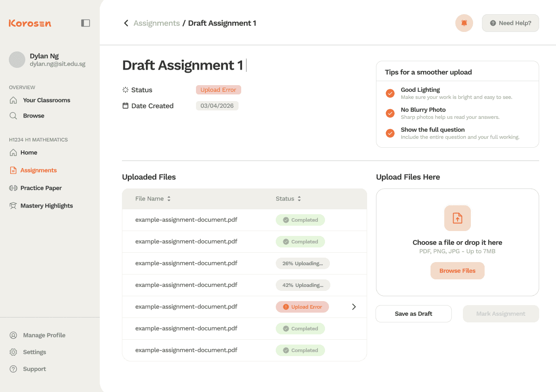This screenshot has height=392, width=556.
Task: Expand the Upload Error row chevron
Action: coord(353,306)
